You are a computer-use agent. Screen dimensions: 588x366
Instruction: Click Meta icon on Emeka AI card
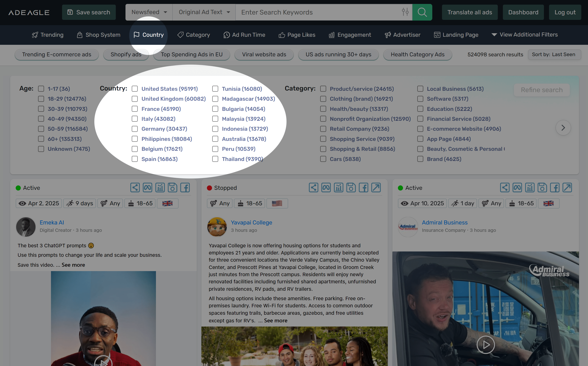147,188
